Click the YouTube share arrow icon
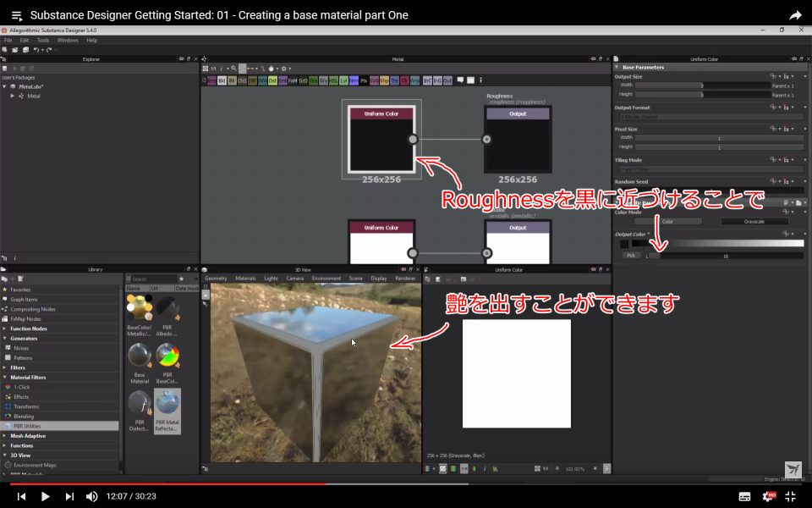812x508 pixels. click(795, 15)
